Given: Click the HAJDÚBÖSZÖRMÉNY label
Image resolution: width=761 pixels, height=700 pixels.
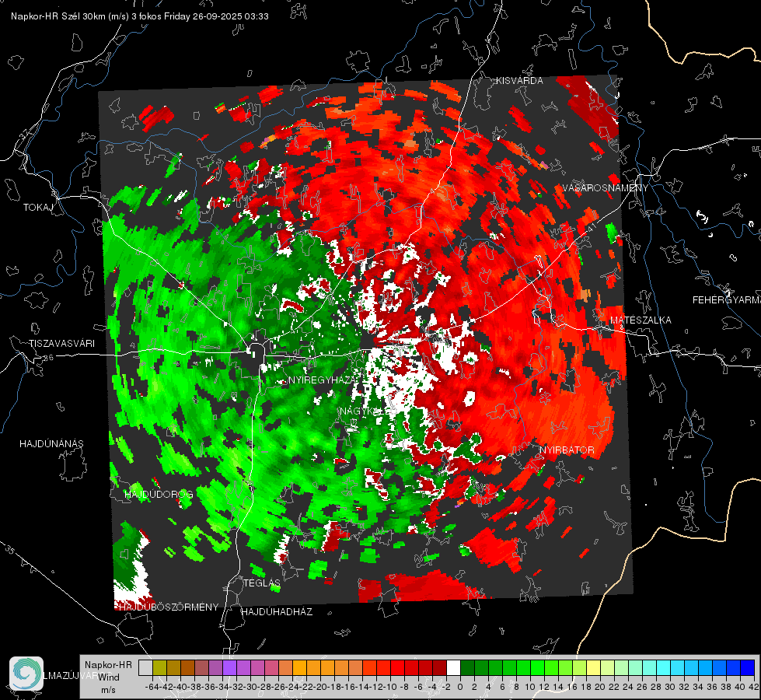Looking at the screenshot, I should tap(169, 607).
